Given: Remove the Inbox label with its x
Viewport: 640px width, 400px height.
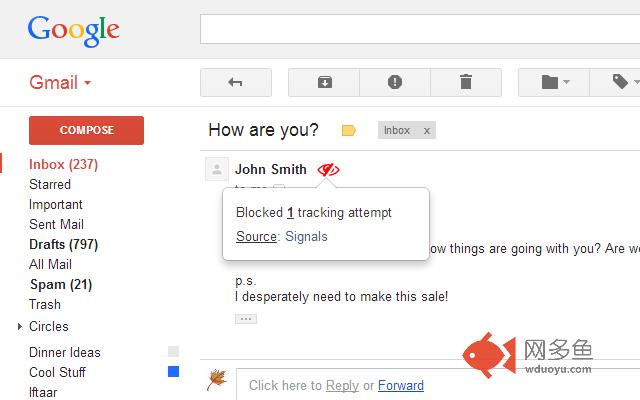Looking at the screenshot, I should pyautogui.click(x=427, y=131).
